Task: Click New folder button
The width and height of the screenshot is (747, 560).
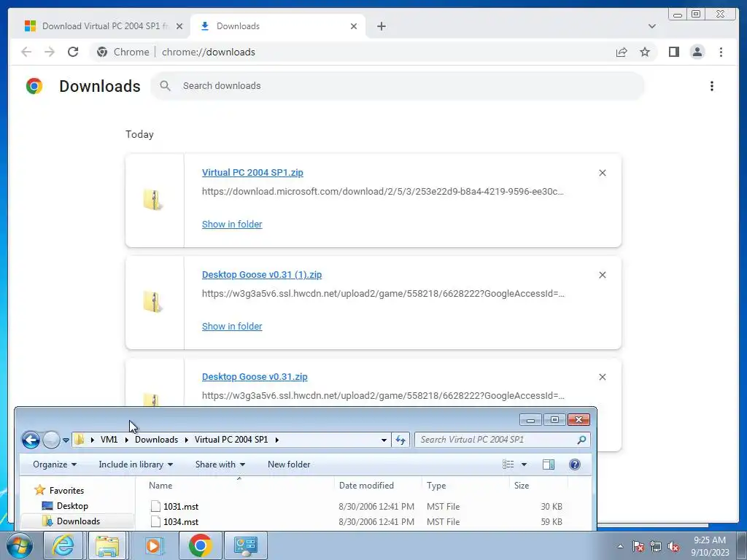Action: (289, 464)
